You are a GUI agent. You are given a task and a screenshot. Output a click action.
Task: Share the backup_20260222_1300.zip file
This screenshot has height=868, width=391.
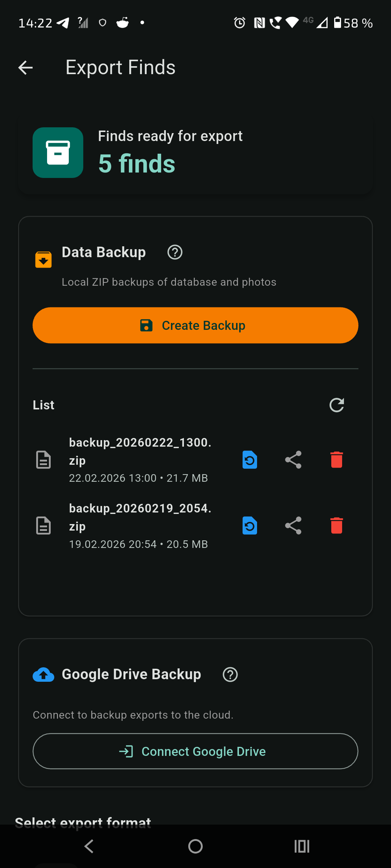tap(293, 460)
